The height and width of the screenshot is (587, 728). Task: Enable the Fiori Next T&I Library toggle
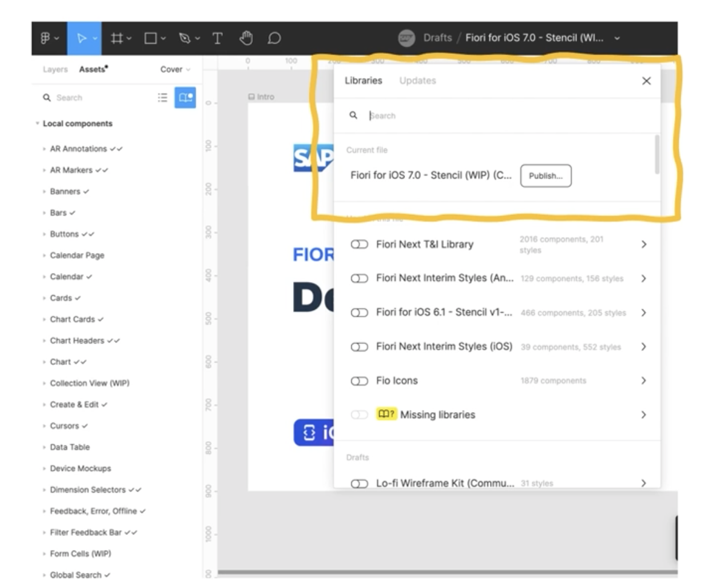360,244
